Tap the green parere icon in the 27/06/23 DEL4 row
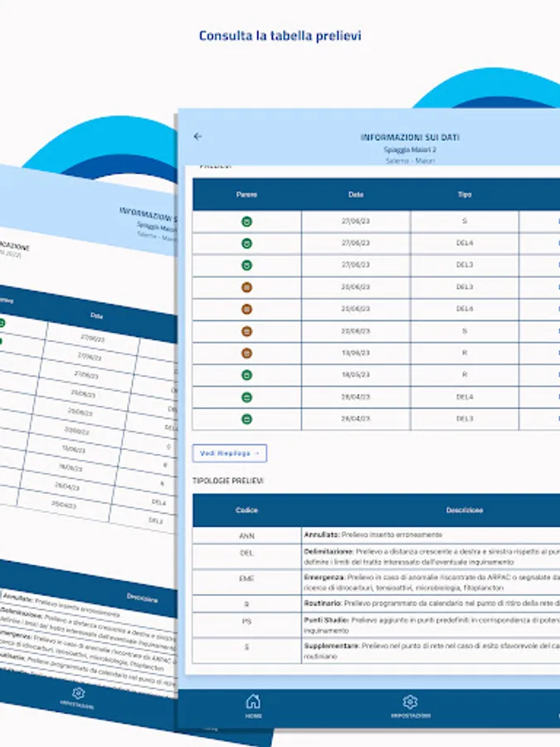Viewport: 560px width, 747px height. point(246,243)
